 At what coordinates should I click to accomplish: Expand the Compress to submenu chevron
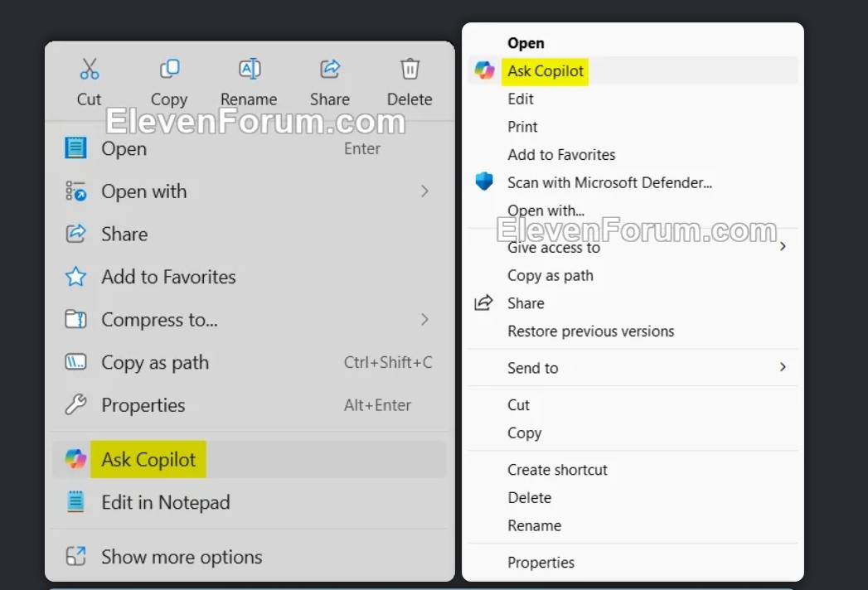[x=424, y=320]
